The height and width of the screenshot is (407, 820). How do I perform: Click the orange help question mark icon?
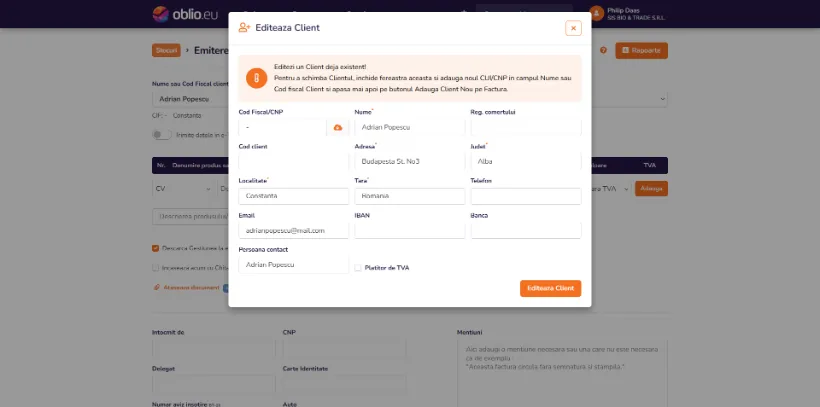(603, 50)
